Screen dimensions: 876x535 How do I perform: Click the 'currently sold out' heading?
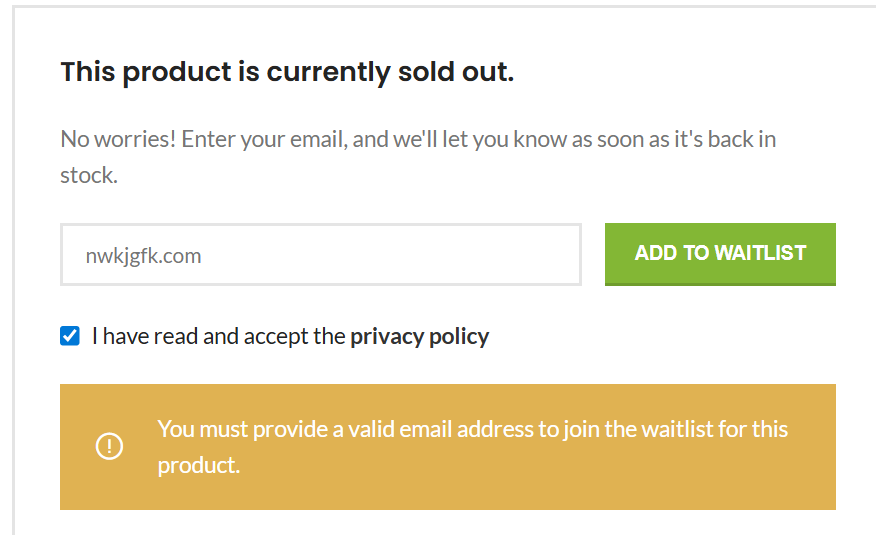[287, 72]
